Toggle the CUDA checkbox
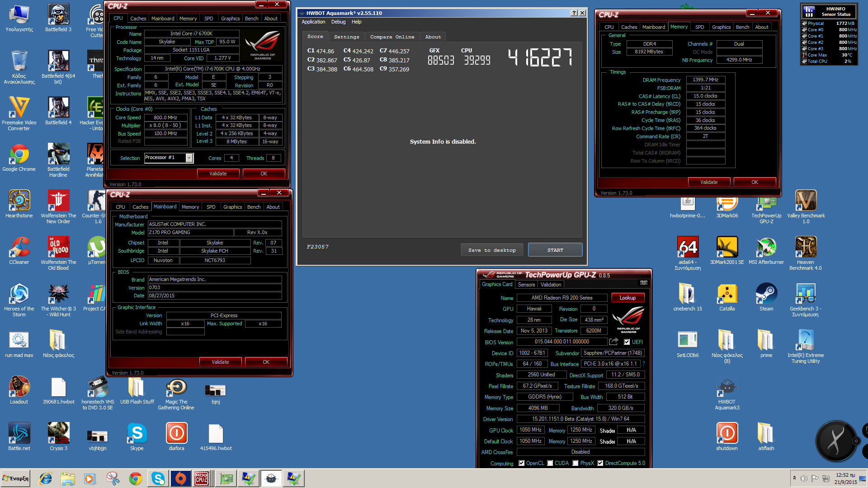Screen dimensions: 868x488 click(550, 463)
